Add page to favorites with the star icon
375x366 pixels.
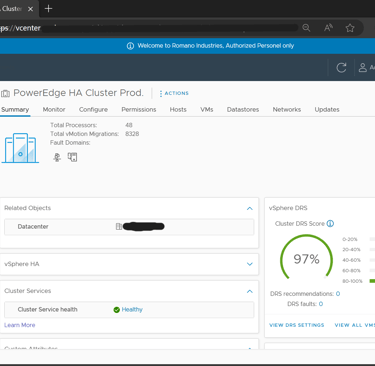350,28
